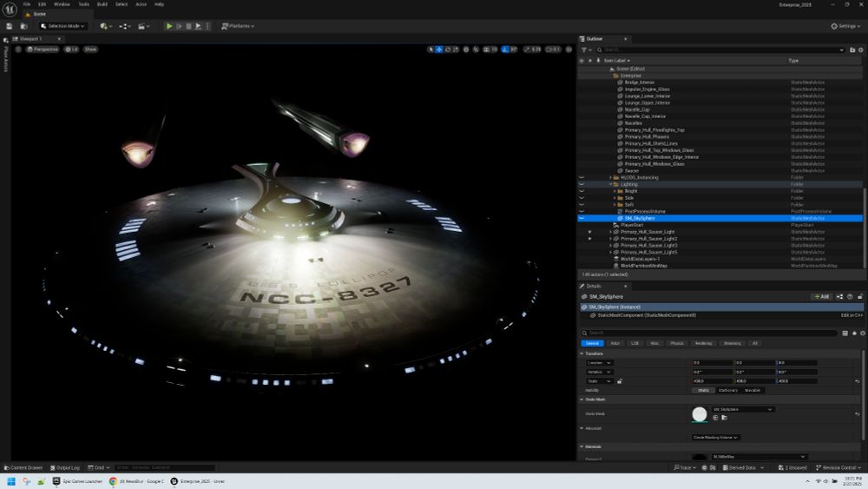Open the File menu

(27, 4)
